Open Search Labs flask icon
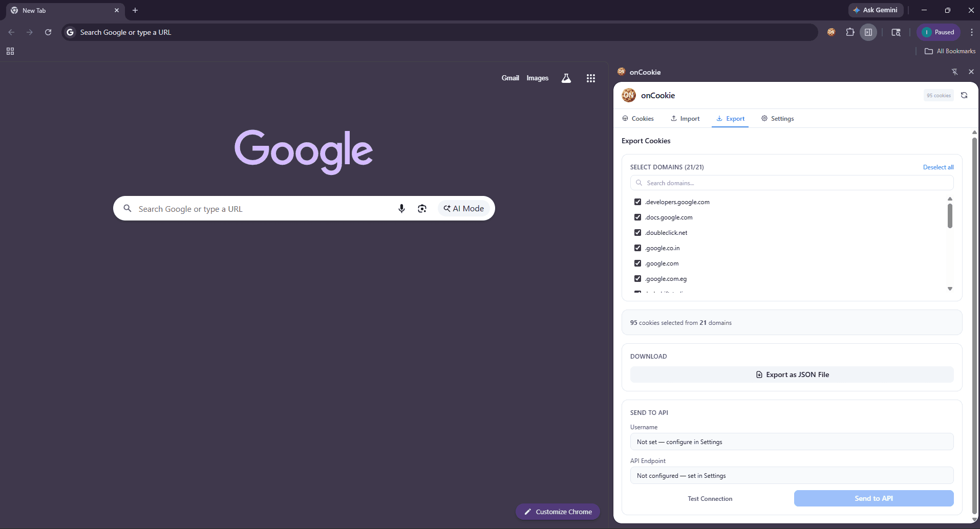Screen dimensions: 980x529 (566, 78)
